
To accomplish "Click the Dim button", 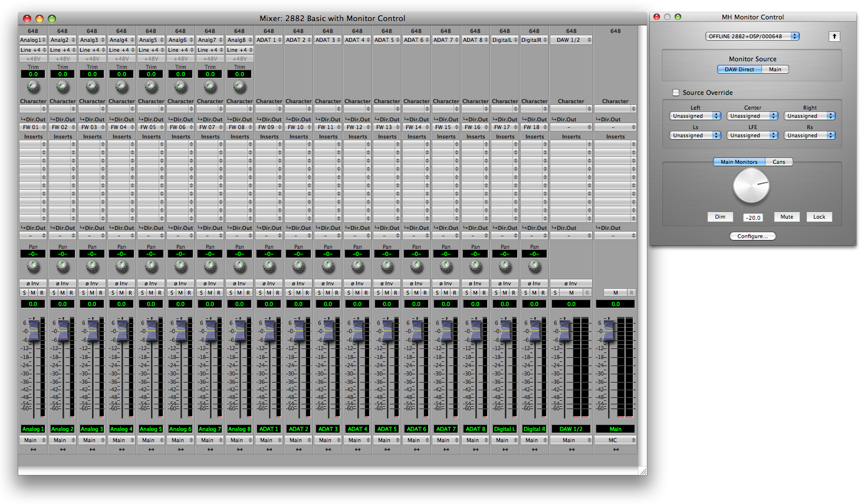I will (x=720, y=217).
